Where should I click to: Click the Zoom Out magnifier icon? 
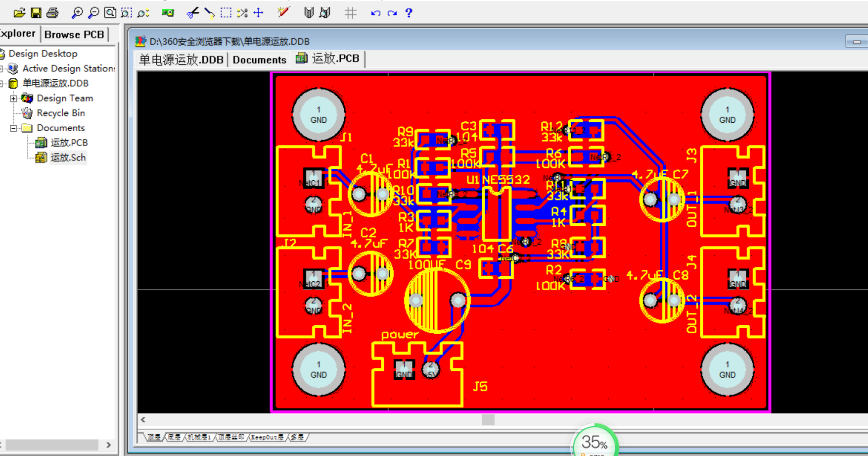click(93, 13)
